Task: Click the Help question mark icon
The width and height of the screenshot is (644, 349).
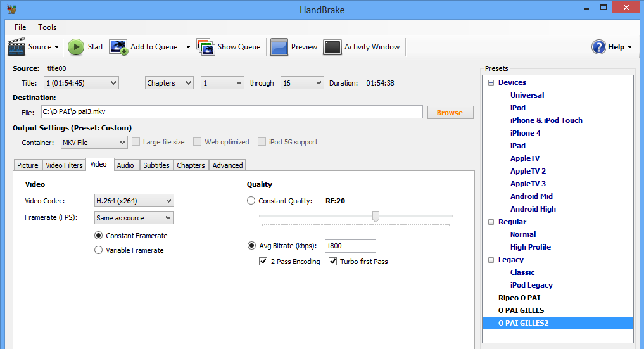Action: pyautogui.click(x=599, y=47)
